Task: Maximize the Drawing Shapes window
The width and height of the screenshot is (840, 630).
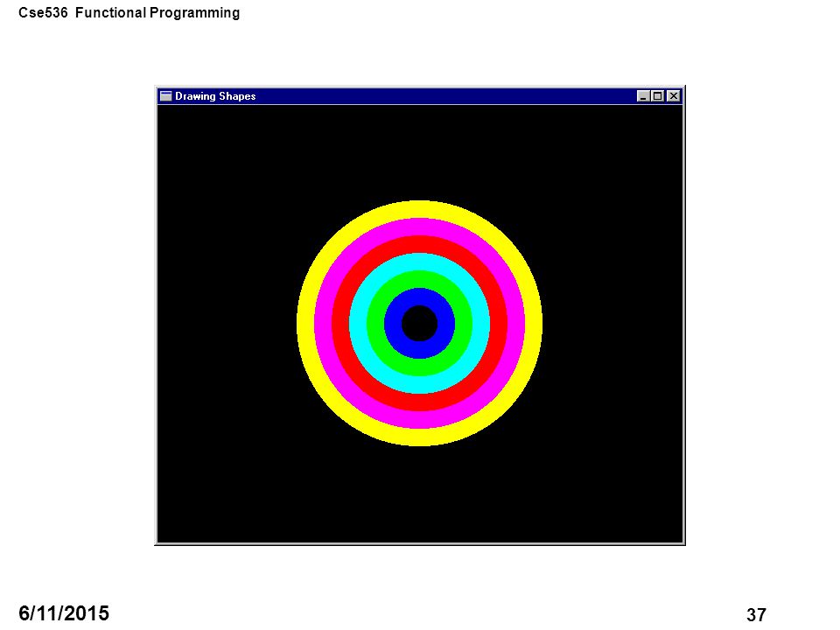Action: pos(658,96)
